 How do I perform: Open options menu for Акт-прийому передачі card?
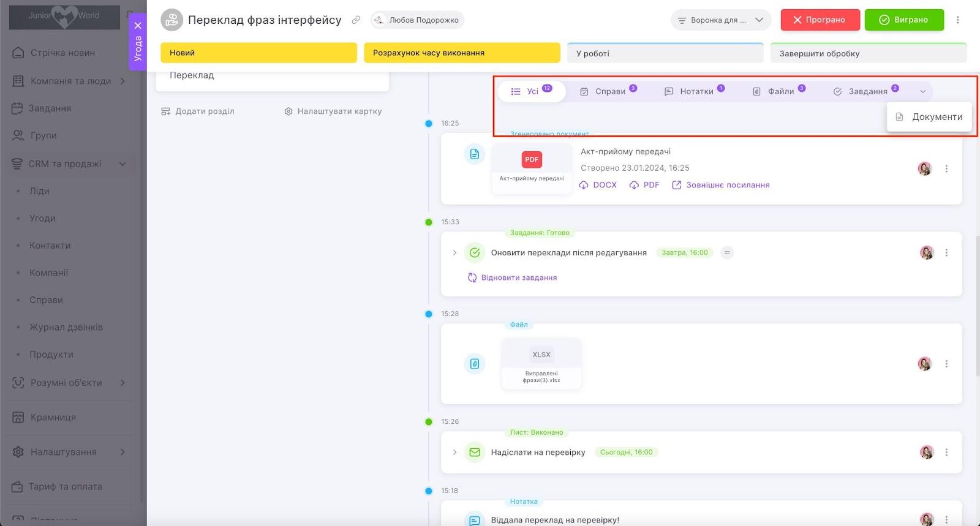[x=946, y=168]
